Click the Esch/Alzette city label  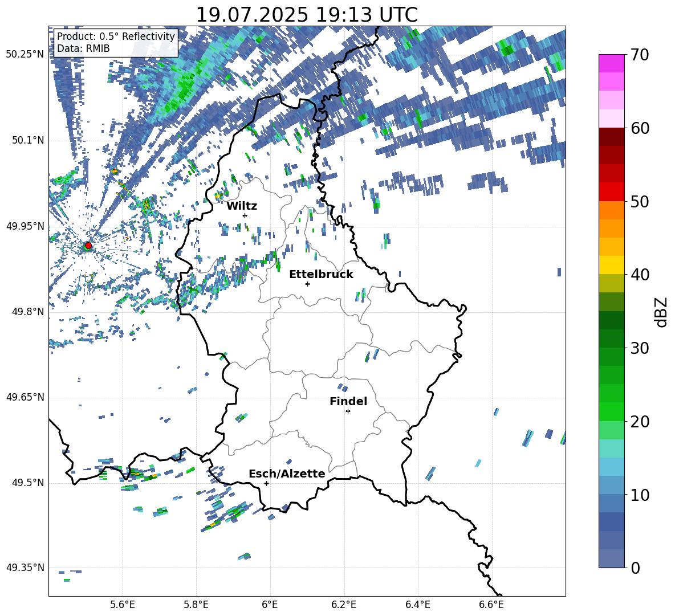tap(287, 474)
